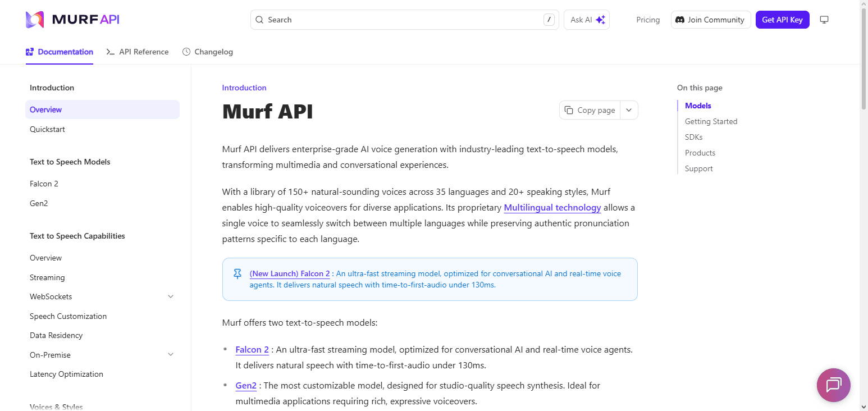Click the magnifier icon in the search bar

[259, 20]
